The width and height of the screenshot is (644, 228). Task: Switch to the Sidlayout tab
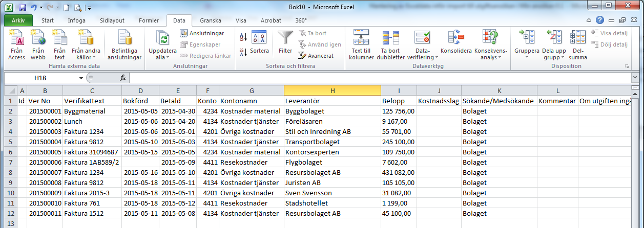pyautogui.click(x=112, y=20)
